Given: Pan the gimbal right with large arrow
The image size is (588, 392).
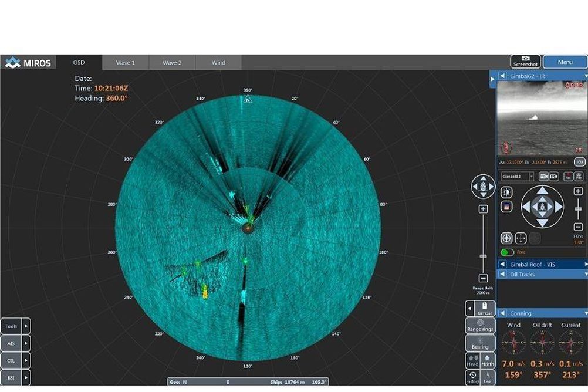Looking at the screenshot, I should 559,207.
